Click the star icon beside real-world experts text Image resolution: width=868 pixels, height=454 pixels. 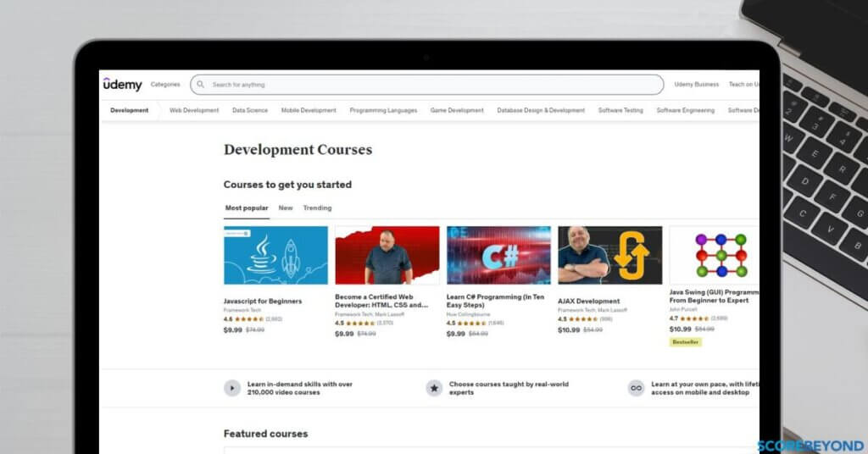click(434, 388)
